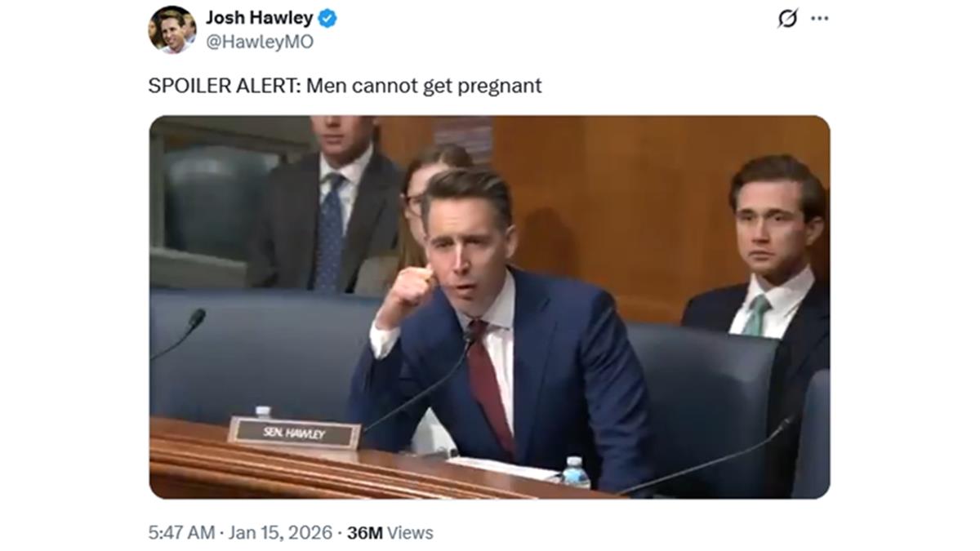Open the @HawleyMO handle link
The width and height of the screenshot is (980, 551).
[259, 42]
